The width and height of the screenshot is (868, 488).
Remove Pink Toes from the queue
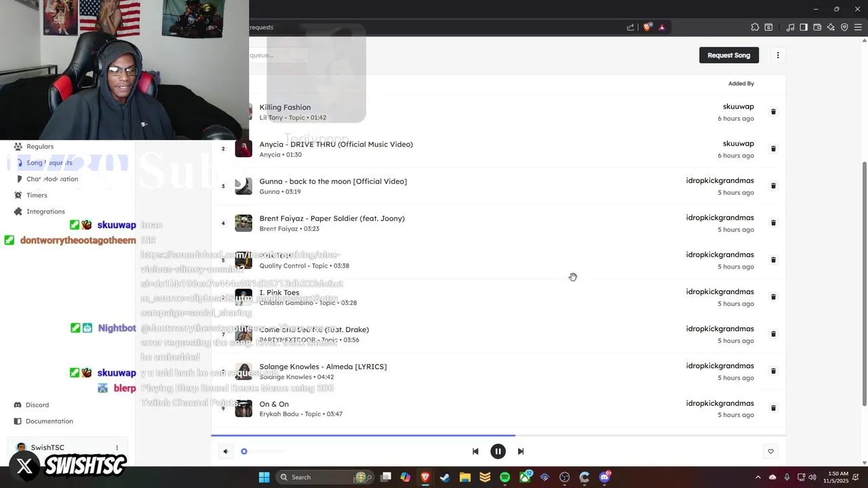773,297
